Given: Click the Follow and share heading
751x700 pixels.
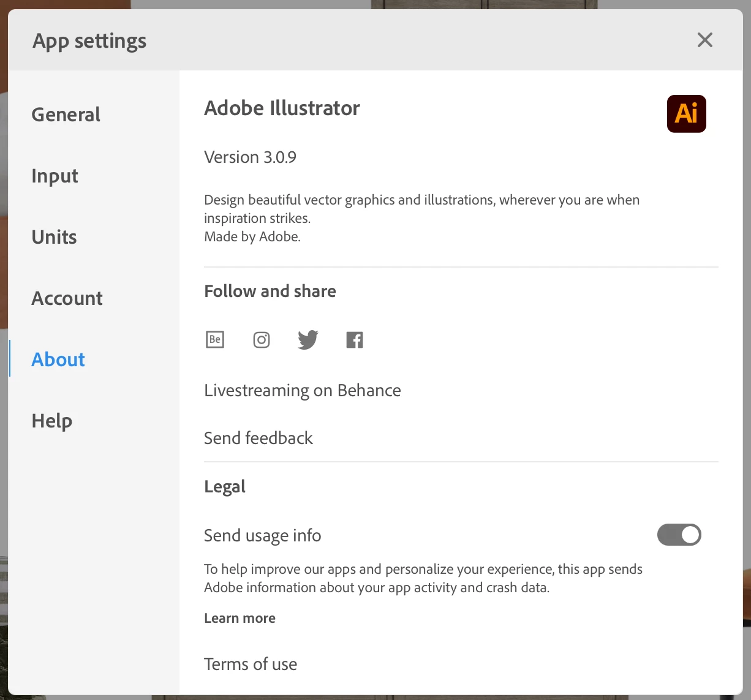Looking at the screenshot, I should coord(270,291).
